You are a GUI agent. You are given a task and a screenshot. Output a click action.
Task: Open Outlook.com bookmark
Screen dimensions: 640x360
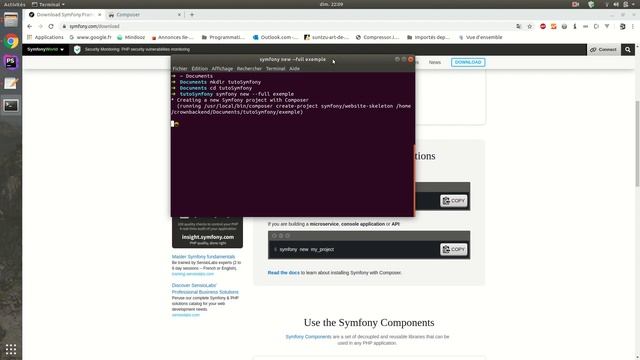pyautogui.click(x=276, y=37)
